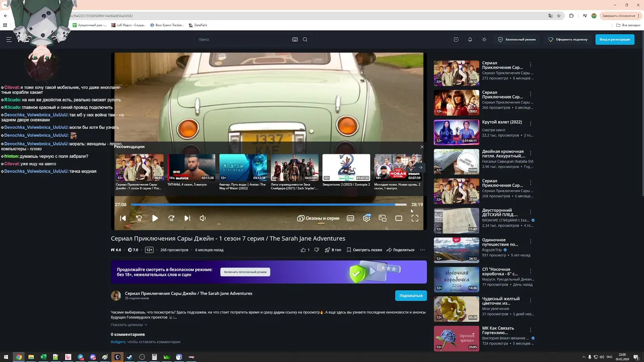Open Крутой взлет (2022) sidebar thumbnail
This screenshot has height=362, width=644.
[x=456, y=132]
